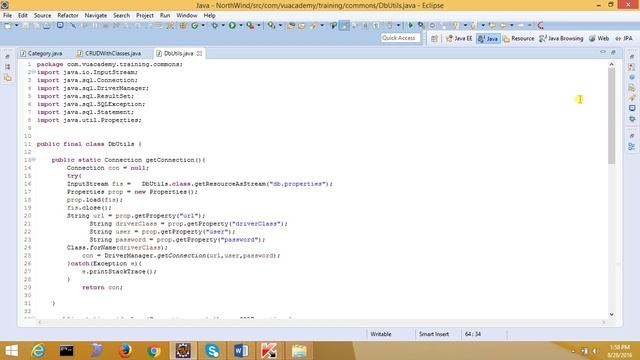
Task: Open Word from taskbar
Action: click(241, 351)
